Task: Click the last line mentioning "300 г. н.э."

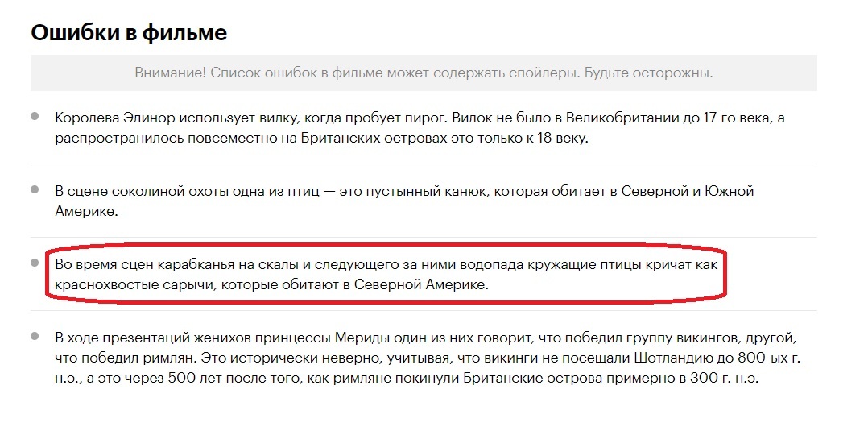Action: pyautogui.click(x=407, y=377)
